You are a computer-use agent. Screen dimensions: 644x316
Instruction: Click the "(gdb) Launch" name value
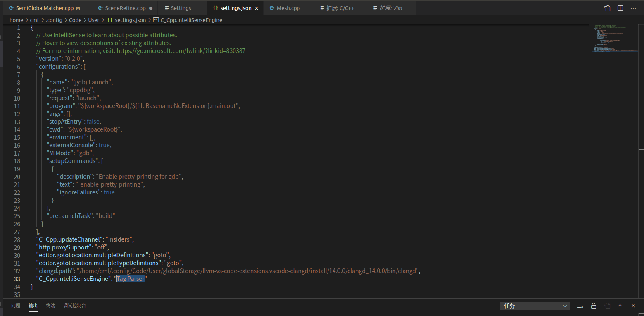point(91,82)
